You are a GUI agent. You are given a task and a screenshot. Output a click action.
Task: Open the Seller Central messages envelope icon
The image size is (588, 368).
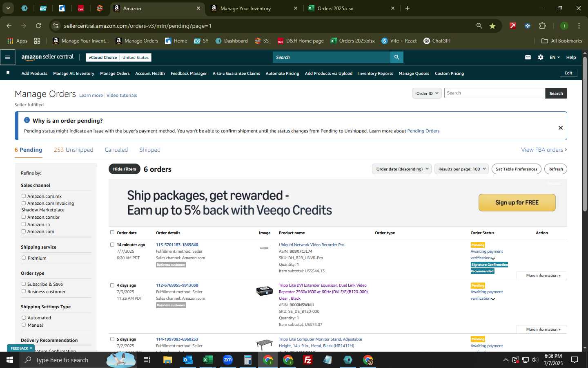(x=528, y=57)
